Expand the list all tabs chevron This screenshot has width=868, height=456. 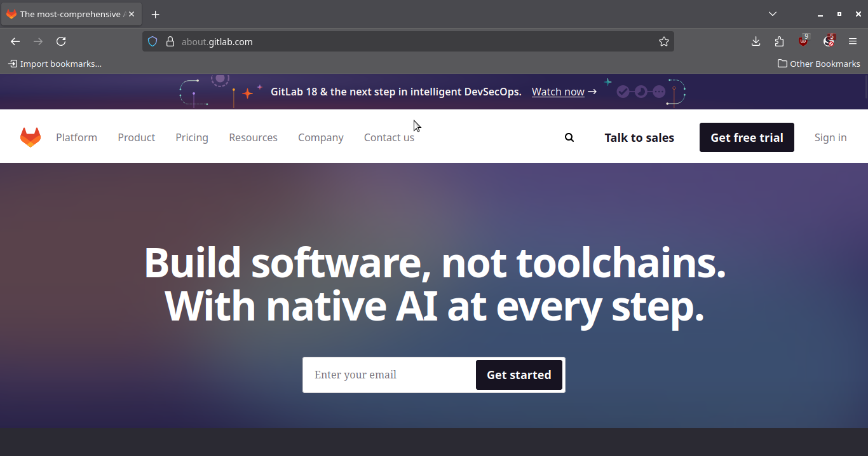773,14
